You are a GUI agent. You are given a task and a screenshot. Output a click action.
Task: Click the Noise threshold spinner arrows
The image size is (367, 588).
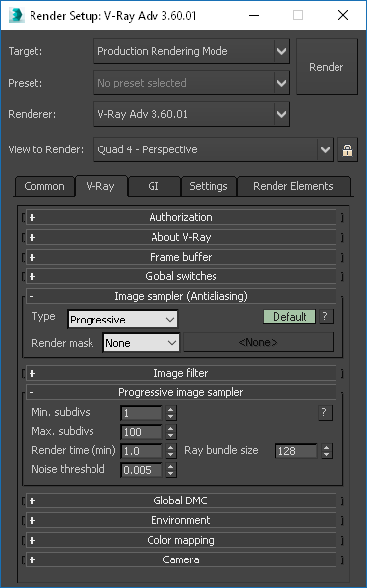click(171, 470)
